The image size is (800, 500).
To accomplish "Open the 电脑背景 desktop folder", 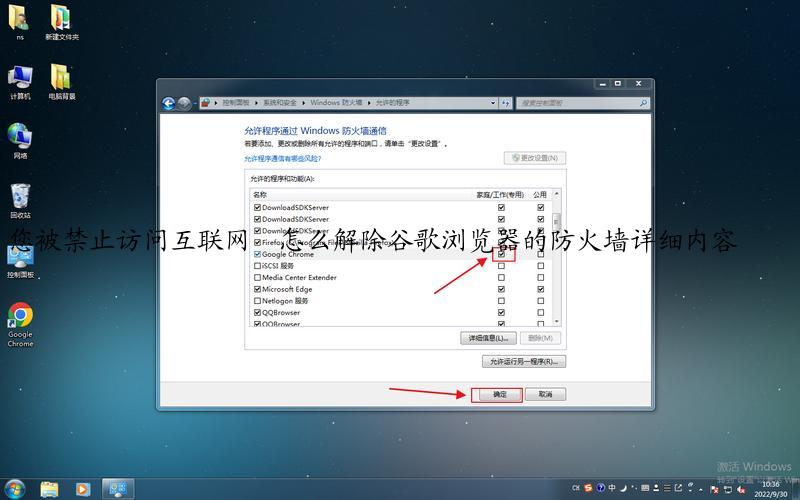I will [62, 82].
